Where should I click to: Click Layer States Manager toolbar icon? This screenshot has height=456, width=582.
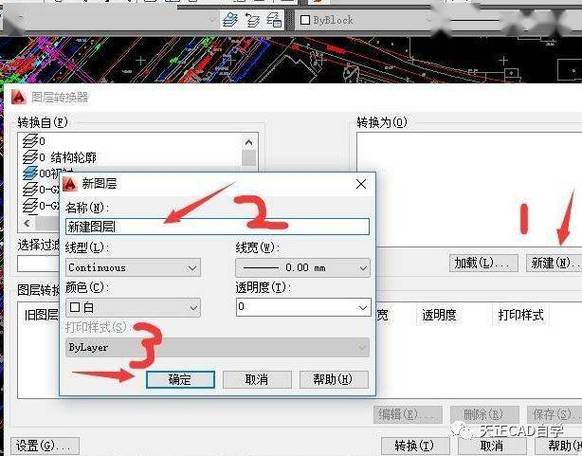274,20
